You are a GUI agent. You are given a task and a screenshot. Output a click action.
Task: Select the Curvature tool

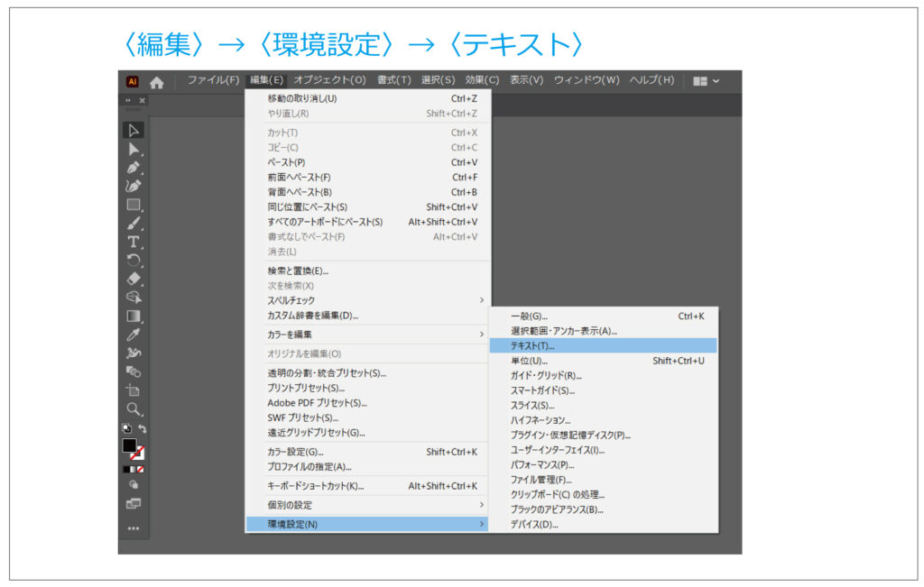tap(134, 186)
